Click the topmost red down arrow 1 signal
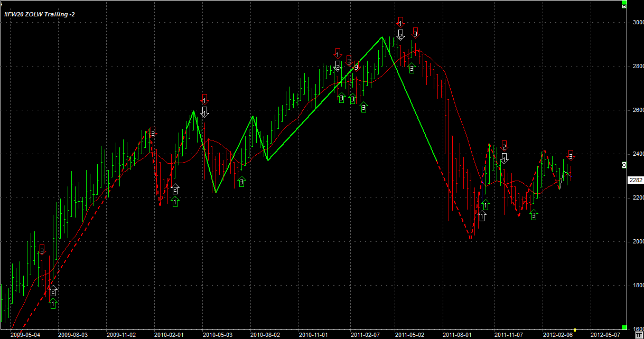 [400, 22]
